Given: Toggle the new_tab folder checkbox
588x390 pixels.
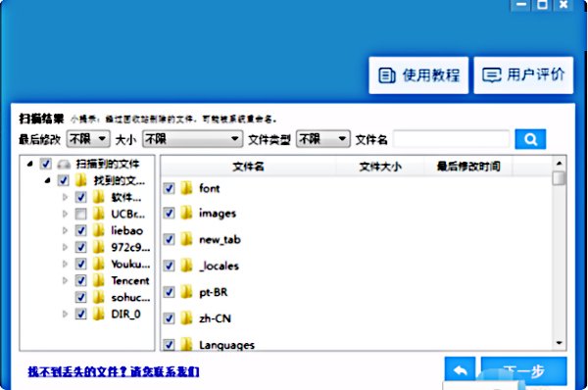Looking at the screenshot, I should 169,239.
